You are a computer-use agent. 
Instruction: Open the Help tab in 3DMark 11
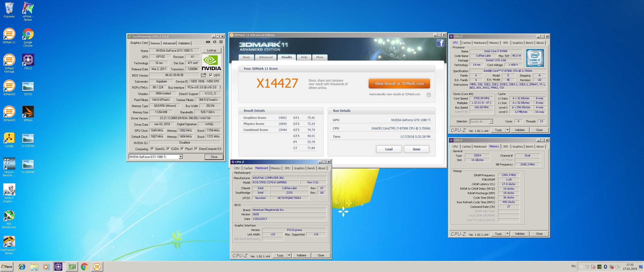(x=304, y=57)
